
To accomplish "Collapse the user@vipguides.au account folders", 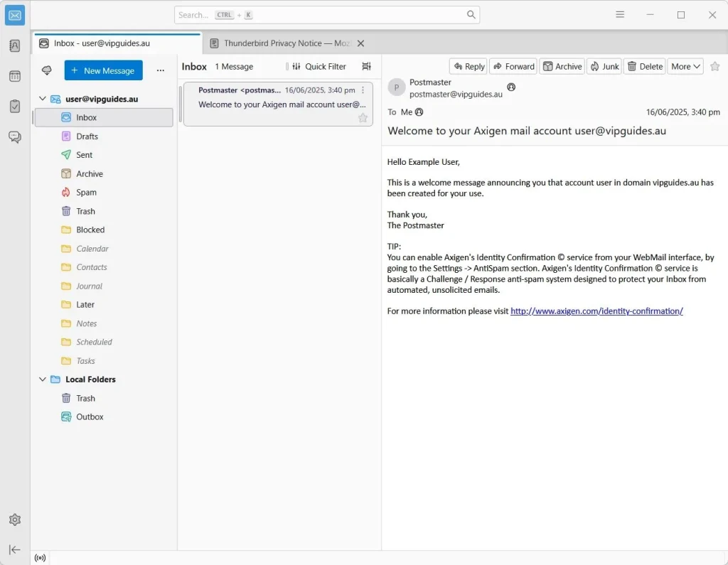I will coord(43,99).
